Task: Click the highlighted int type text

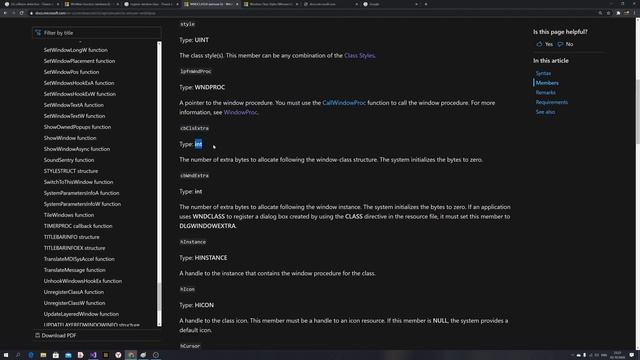Action: point(198,144)
